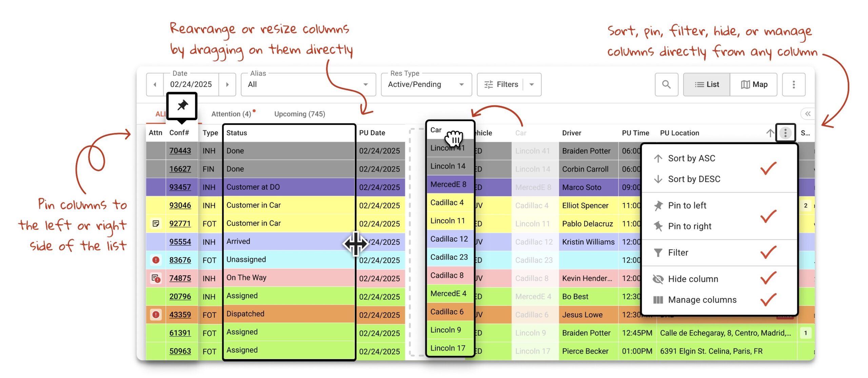The image size is (868, 378).
Task: Click ascending sort arrow in PU Location header
Action: click(770, 133)
